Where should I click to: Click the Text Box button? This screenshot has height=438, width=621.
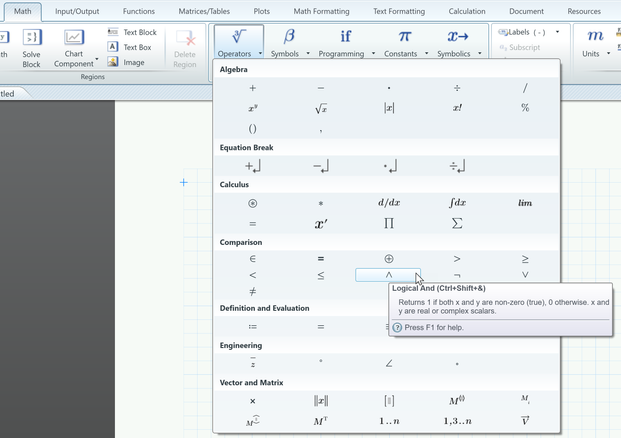click(130, 47)
